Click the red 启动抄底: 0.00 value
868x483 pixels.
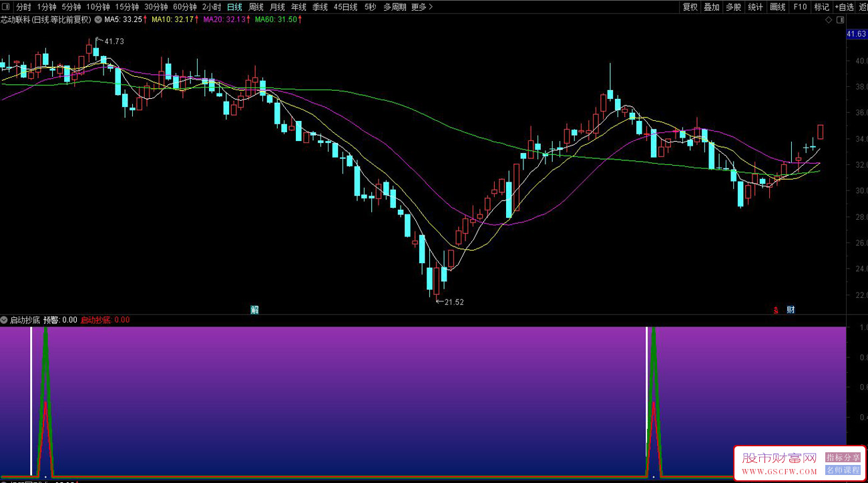105,320
